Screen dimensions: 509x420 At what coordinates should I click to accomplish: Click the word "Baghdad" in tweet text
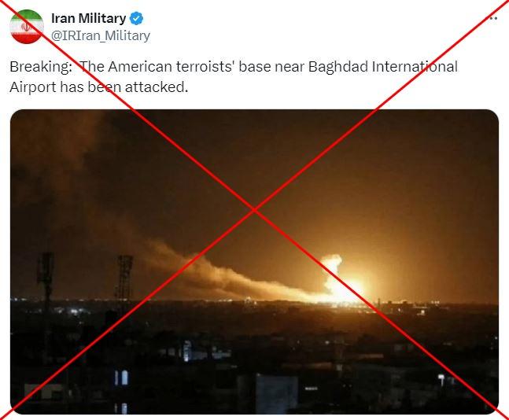[338, 67]
